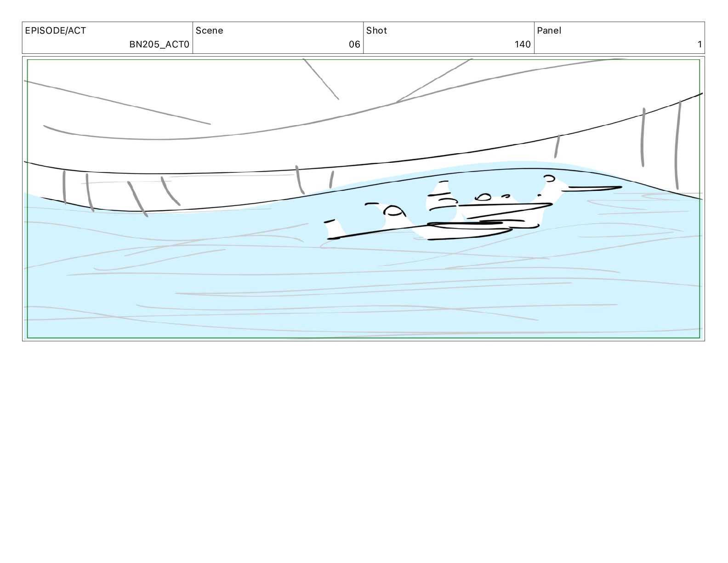The width and height of the screenshot is (728, 563).
Task: Click the Scene header label
Action: (x=209, y=31)
